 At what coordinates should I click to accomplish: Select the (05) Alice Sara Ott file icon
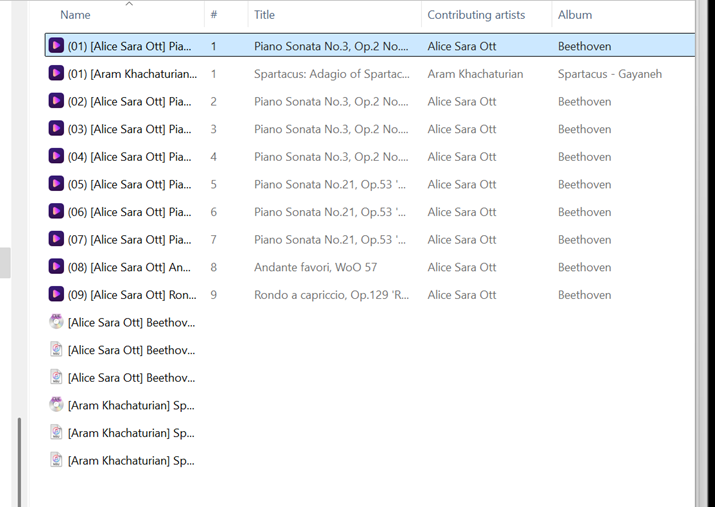tap(56, 184)
